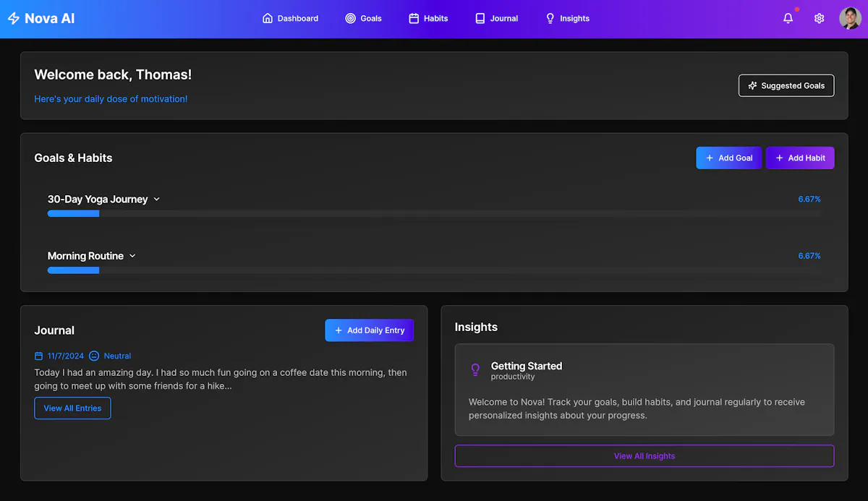The image size is (868, 501).
Task: Navigate to the Journal tab
Action: click(x=496, y=19)
